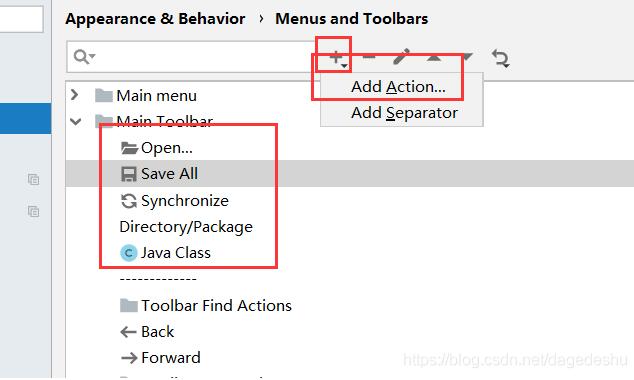Image resolution: width=634 pixels, height=380 pixels.
Task: Click the plus add toolbar icon
Action: pos(336,57)
